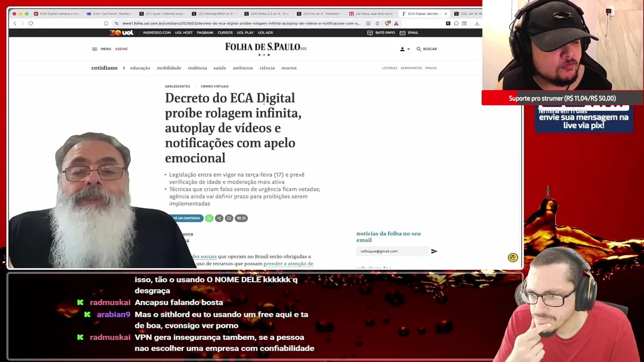Switch to the '(20) Jair M.' tab
644x362 pixels.
coord(468,14)
